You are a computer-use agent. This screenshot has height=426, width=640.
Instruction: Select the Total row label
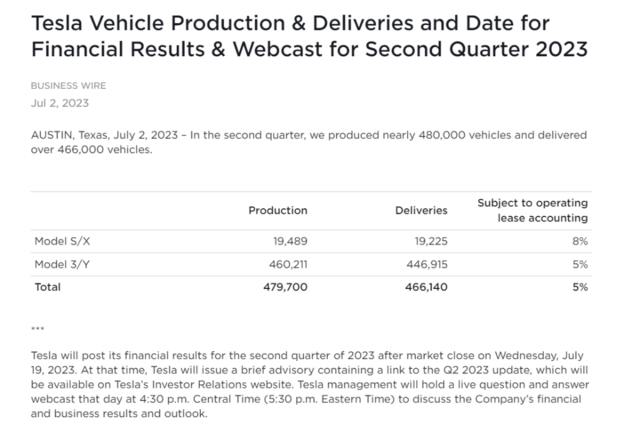[47, 287]
